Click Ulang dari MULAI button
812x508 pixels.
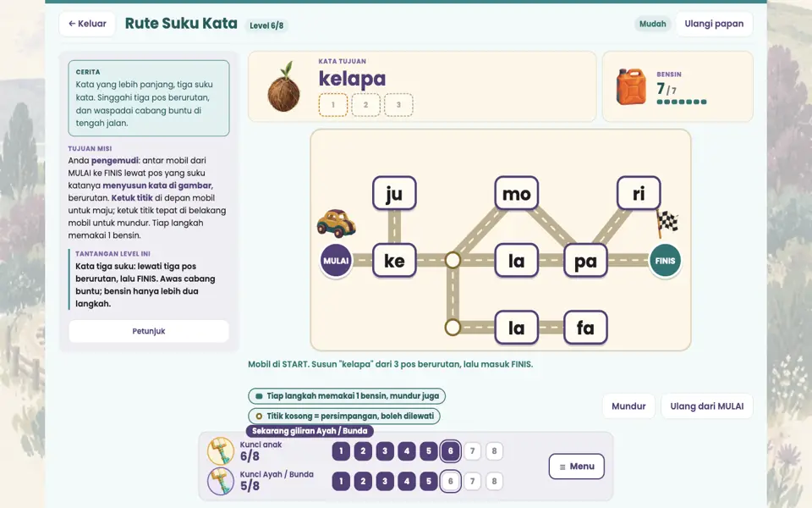[707, 406]
